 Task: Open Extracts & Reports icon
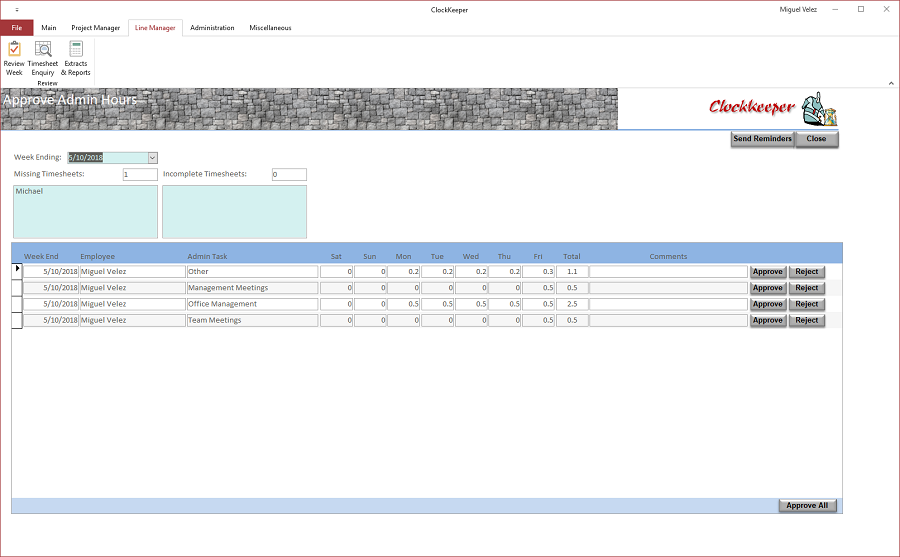pyautogui.click(x=76, y=58)
